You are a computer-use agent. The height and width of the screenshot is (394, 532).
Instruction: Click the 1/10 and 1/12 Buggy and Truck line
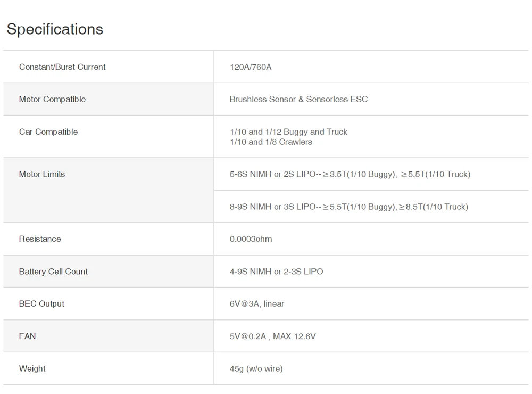(x=288, y=132)
